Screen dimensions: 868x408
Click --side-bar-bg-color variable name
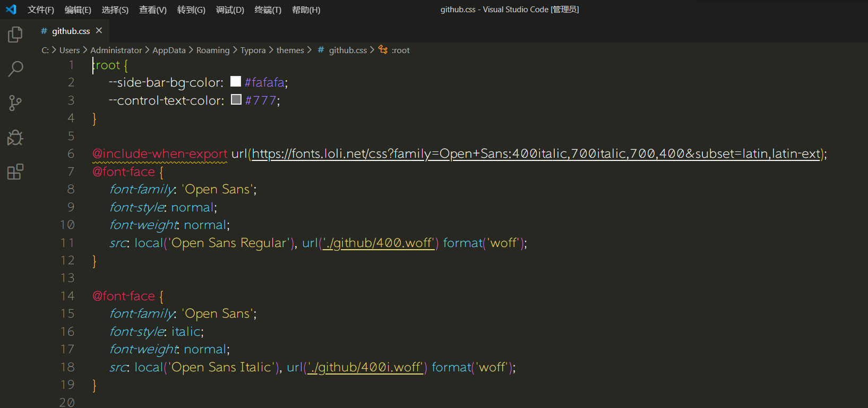[x=165, y=82]
